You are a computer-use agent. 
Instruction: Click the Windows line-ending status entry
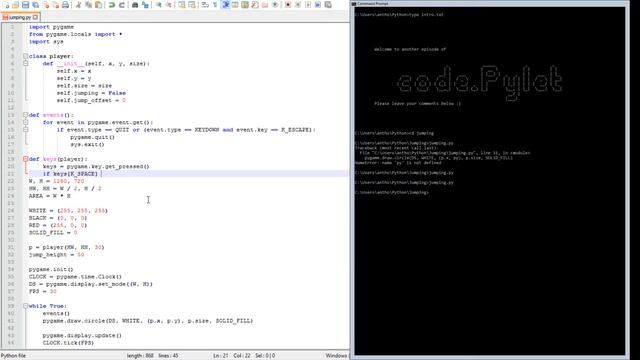click(336, 356)
